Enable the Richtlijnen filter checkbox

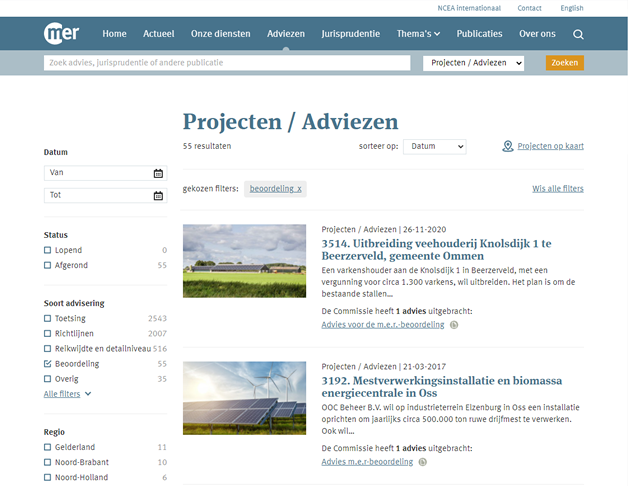(x=47, y=333)
